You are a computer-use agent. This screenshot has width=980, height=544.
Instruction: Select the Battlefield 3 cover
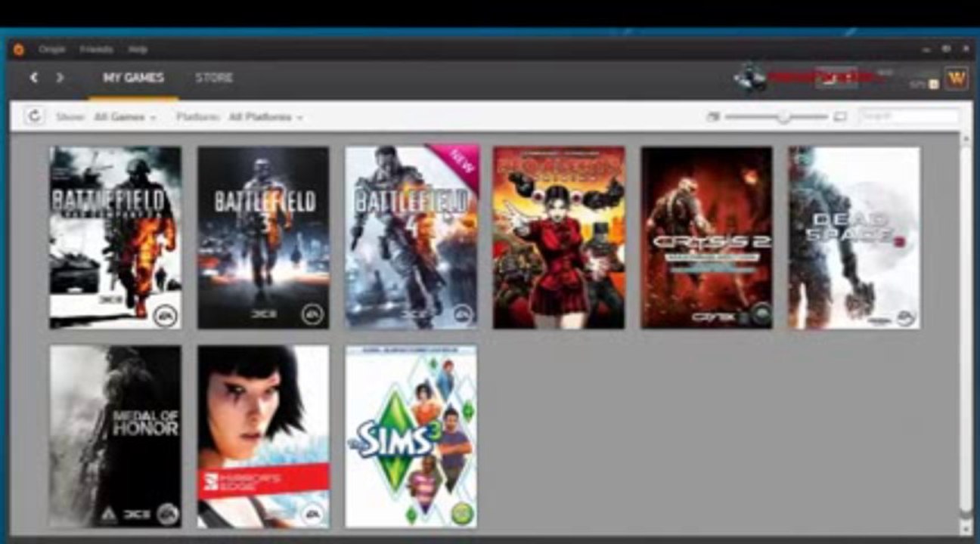click(263, 238)
